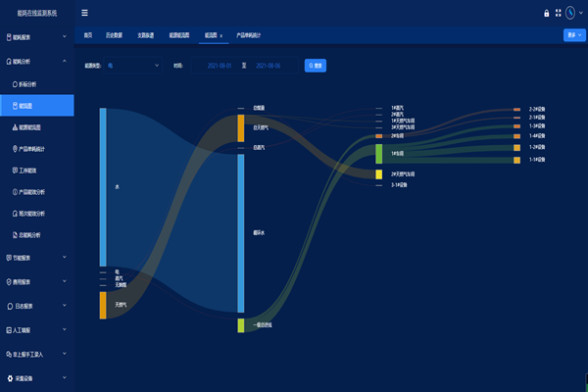This screenshot has height=392, width=588.
Task: Open the 能源类型 dropdown
Action: [x=134, y=66]
